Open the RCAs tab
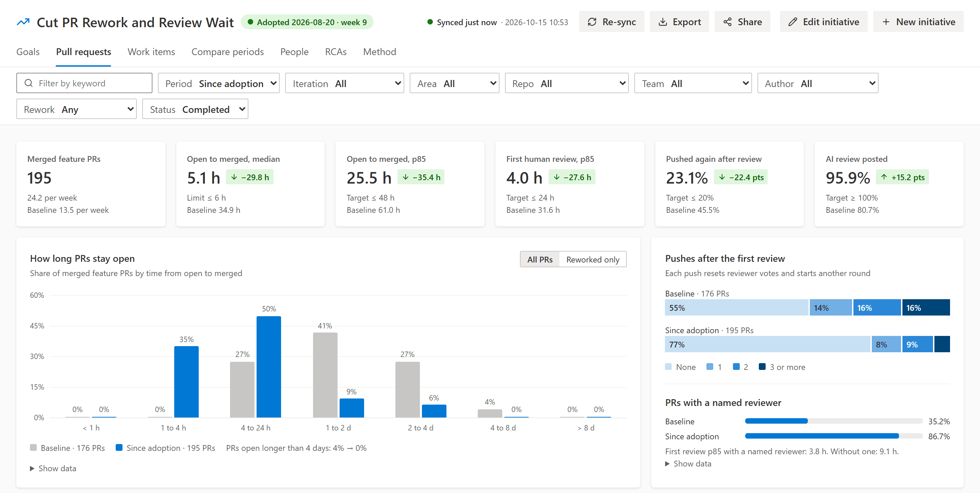The image size is (980, 493). click(x=336, y=52)
